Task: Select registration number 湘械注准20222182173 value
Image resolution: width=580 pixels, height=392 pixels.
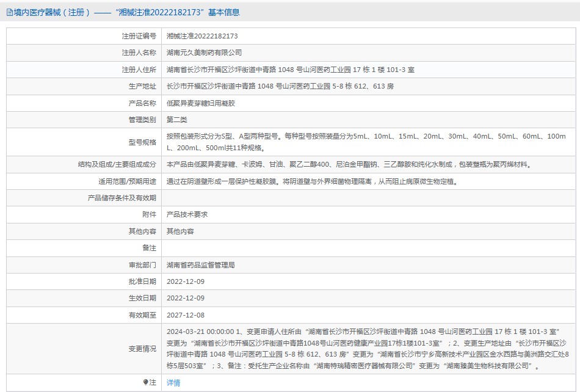Action: [202, 36]
